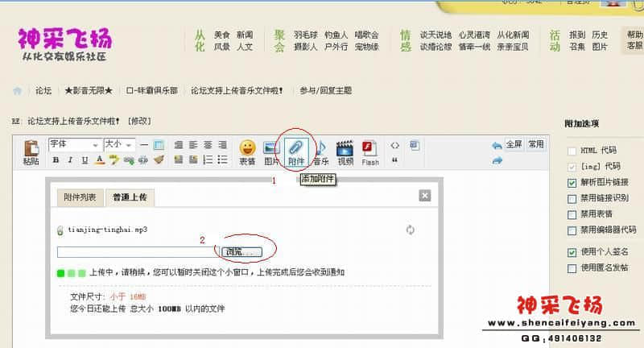Insert a quote block icon

click(394, 160)
